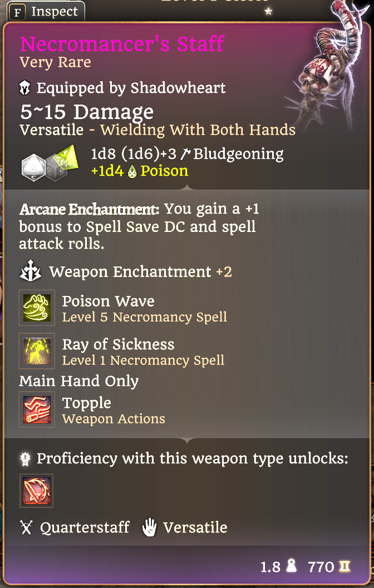
Task: Open the Inspect tab
Action: [46, 12]
